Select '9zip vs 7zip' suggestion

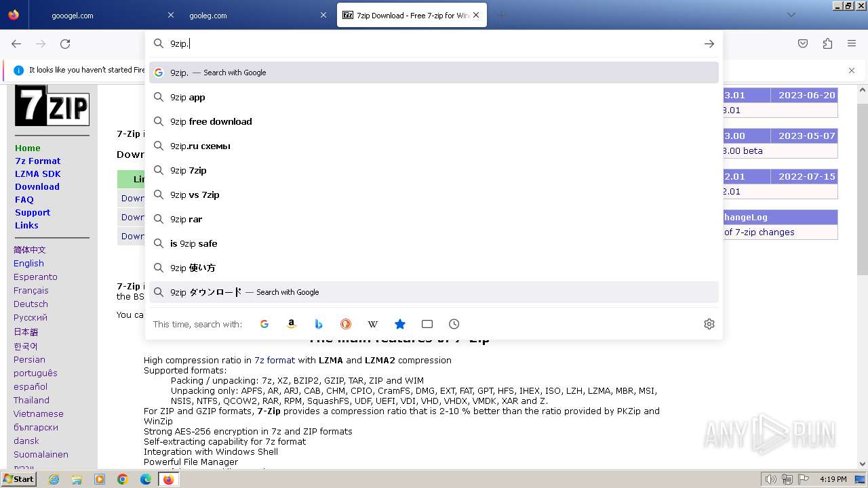pos(434,195)
